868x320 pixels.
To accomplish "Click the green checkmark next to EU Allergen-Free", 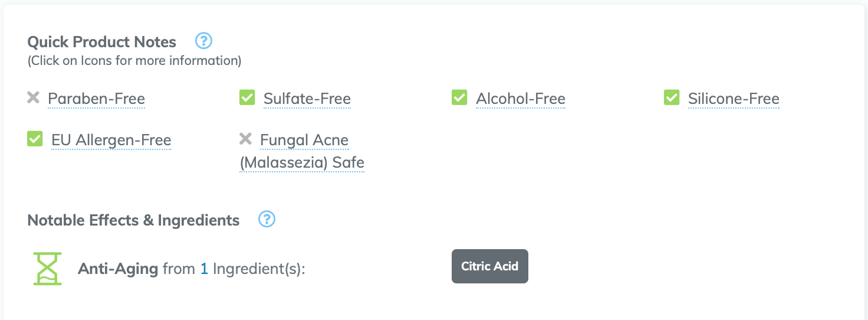I will click(x=35, y=139).
